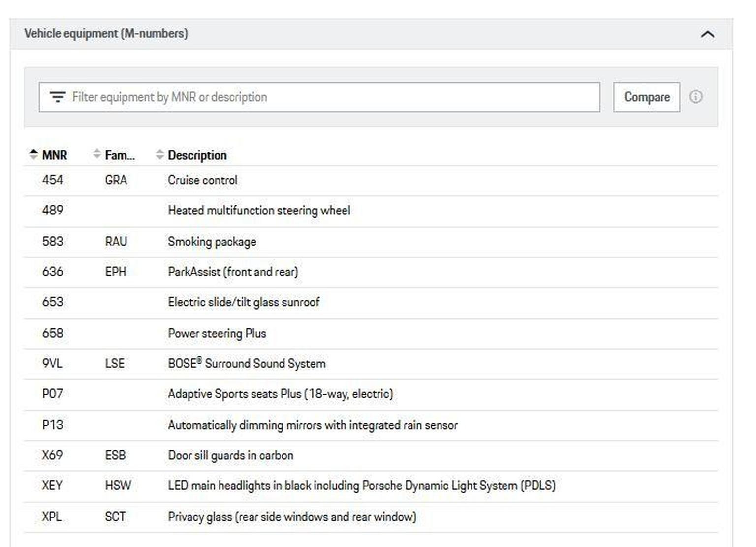Sort by Description column arrow icon
The width and height of the screenshot is (756, 547).
159,154
